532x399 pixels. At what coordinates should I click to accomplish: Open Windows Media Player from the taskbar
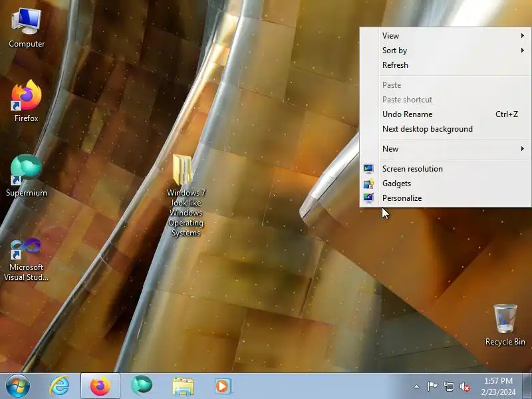[223, 386]
